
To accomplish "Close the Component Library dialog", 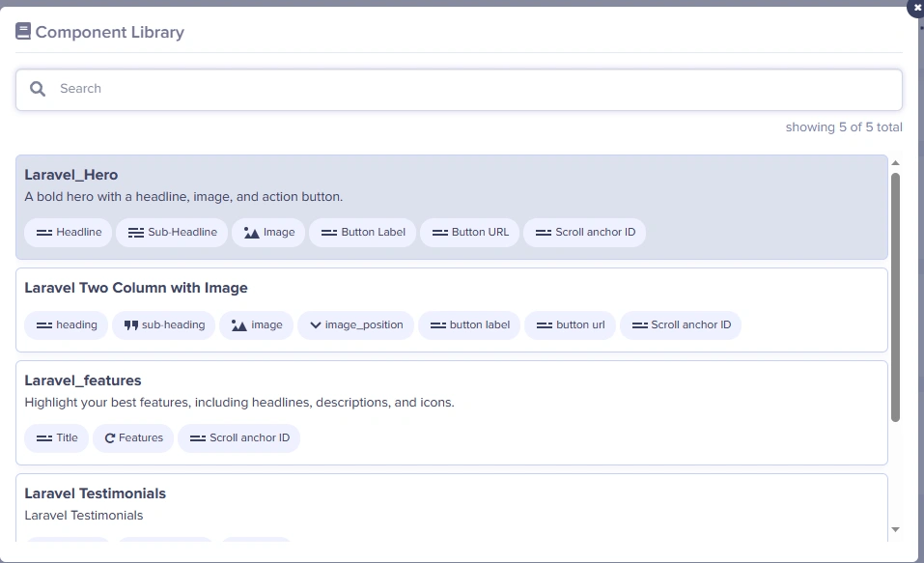I will coord(916,8).
